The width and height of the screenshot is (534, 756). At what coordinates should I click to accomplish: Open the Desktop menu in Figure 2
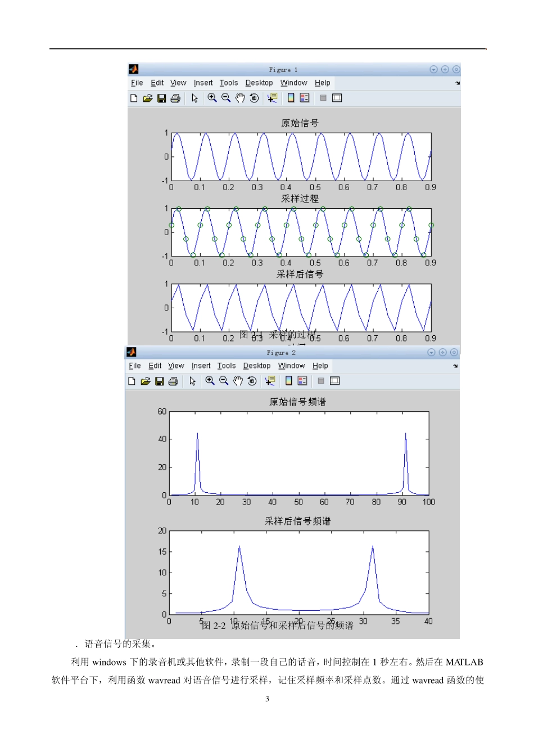point(257,366)
